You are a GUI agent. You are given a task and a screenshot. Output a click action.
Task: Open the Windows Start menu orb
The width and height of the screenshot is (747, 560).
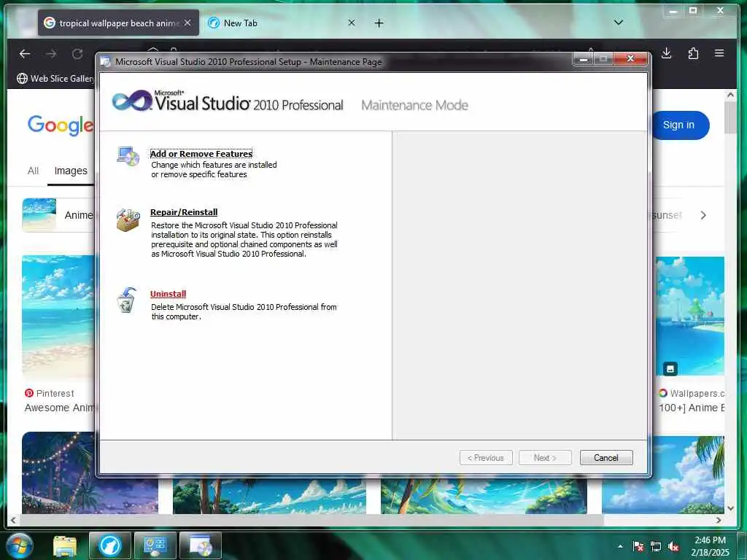tap(20, 545)
